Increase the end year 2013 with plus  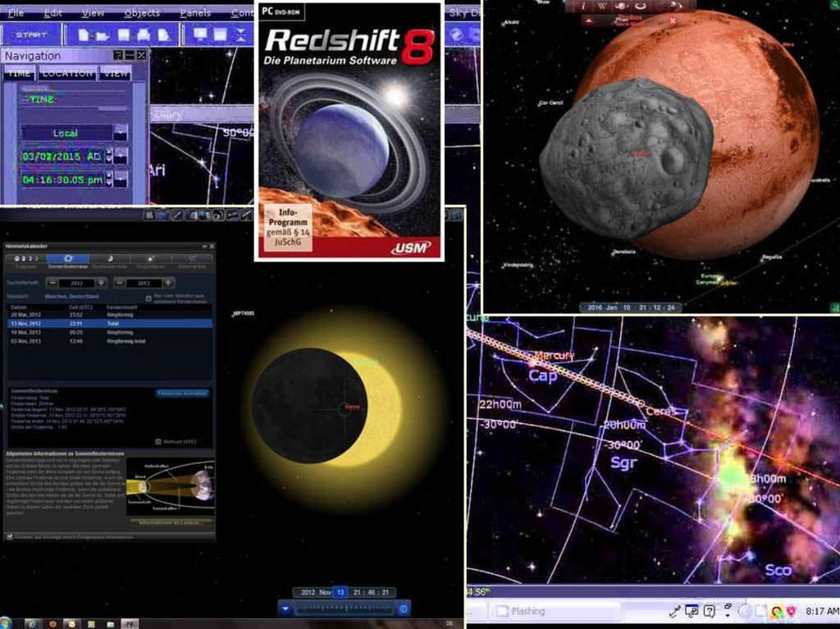(x=168, y=282)
